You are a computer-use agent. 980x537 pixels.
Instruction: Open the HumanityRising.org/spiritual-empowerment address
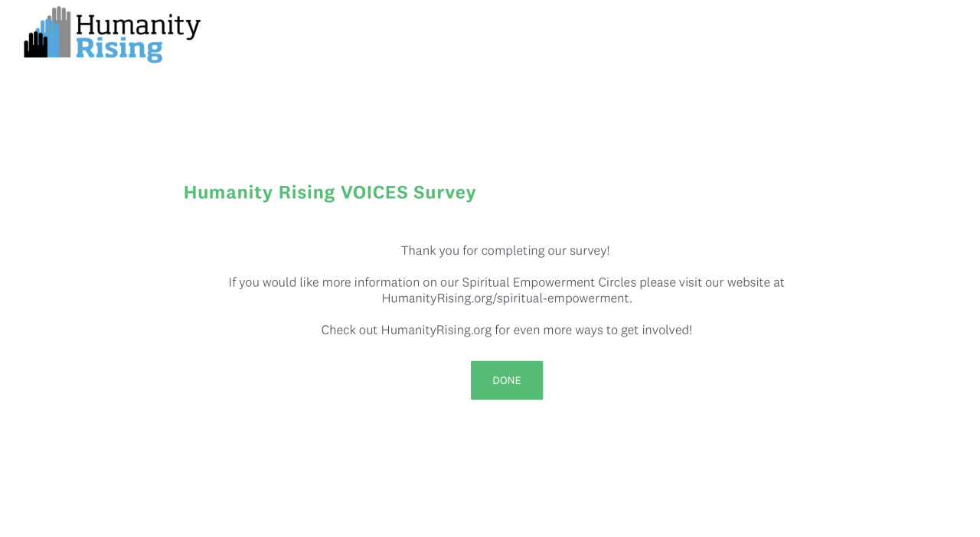(x=505, y=298)
